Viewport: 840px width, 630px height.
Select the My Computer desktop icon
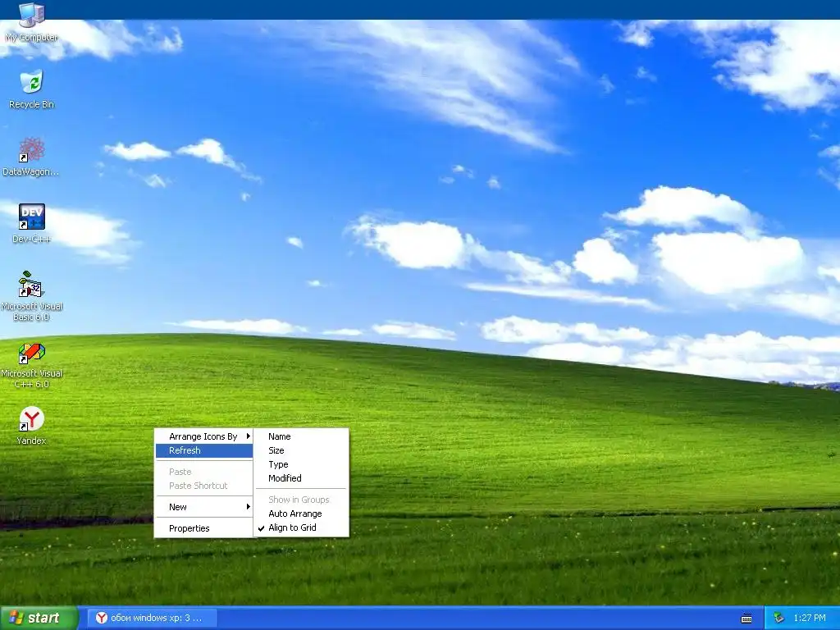tap(32, 21)
